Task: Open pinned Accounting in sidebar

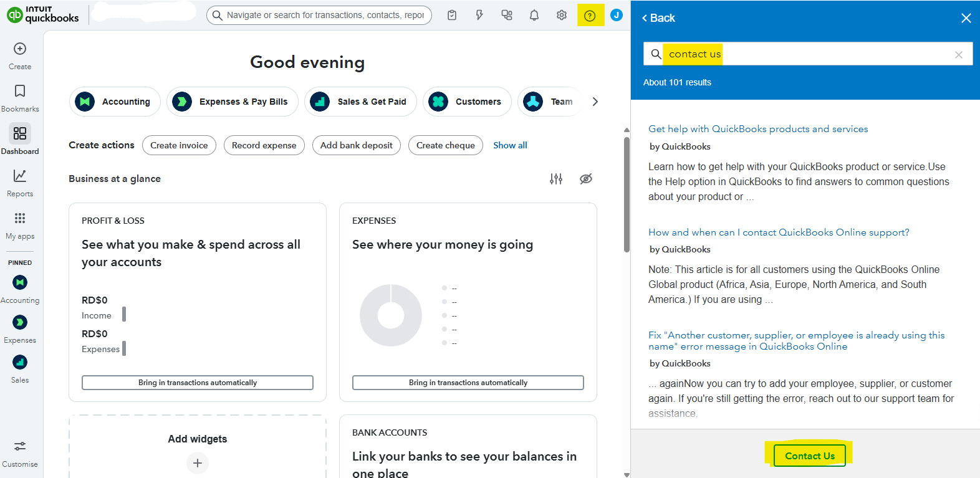Action: (x=20, y=290)
